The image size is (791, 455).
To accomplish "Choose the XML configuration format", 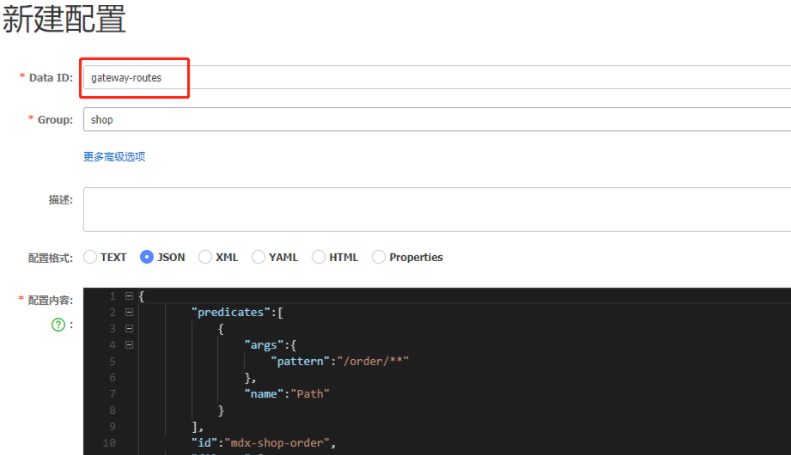I will coord(205,257).
